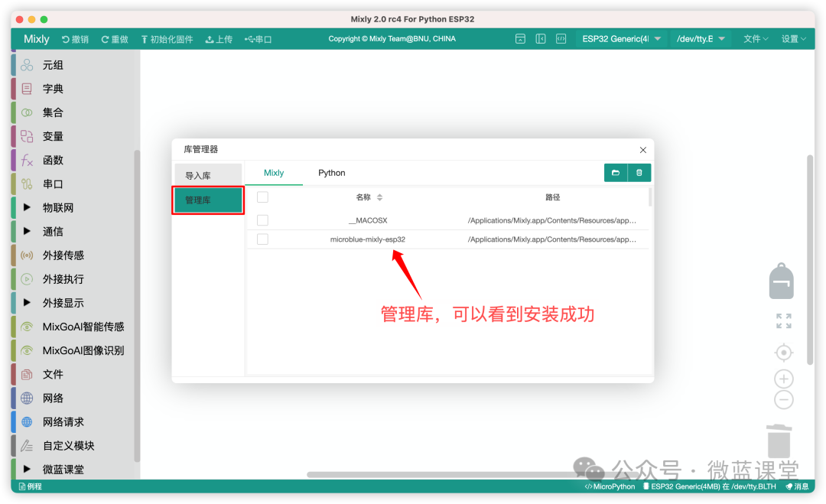Click the fullscreen expand arrows icon
Viewport: 826px width, 504px height.
tap(784, 320)
